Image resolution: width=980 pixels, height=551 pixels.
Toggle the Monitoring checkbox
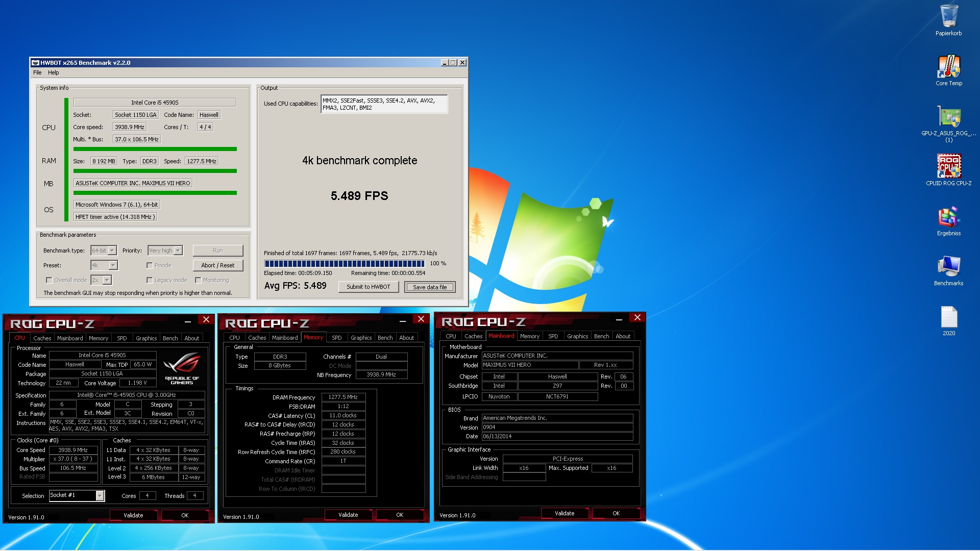click(x=198, y=280)
